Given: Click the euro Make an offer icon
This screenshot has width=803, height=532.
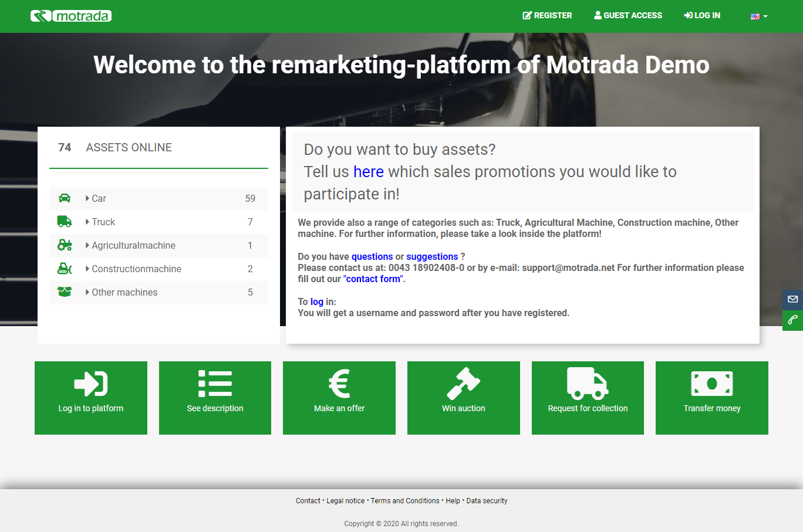Looking at the screenshot, I should (x=339, y=384).
